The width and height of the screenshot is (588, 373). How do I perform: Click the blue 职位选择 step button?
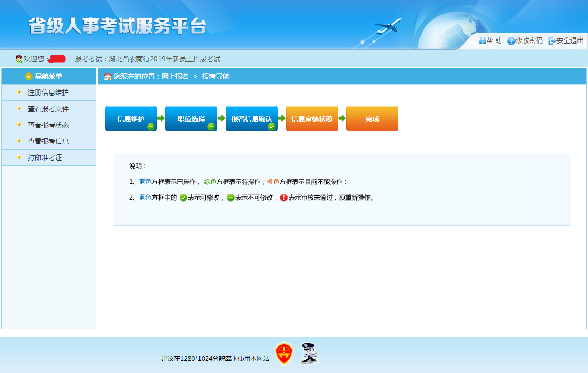tap(191, 118)
